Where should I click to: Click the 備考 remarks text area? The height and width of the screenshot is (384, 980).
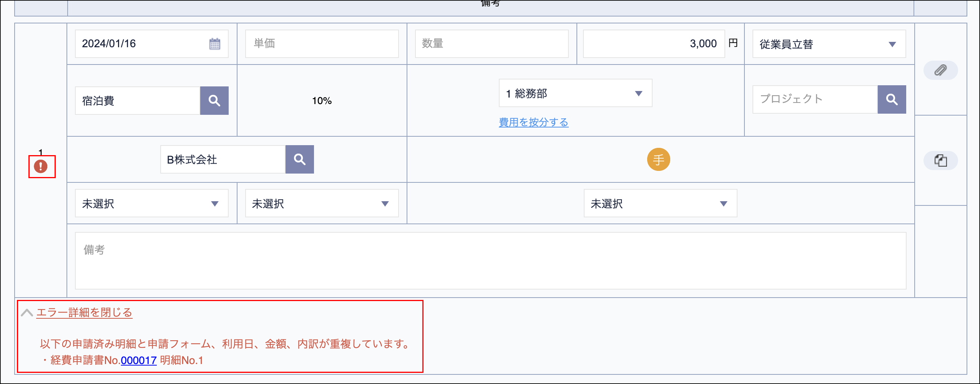click(490, 261)
